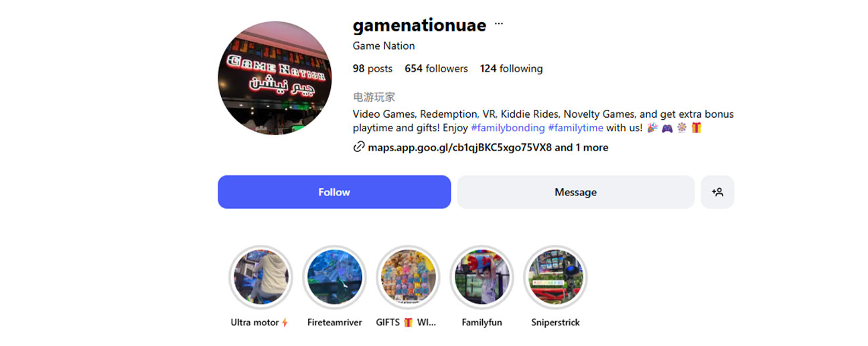868x346 pixels.
Task: Open the Fireteamriver story highlight
Action: coord(334,277)
